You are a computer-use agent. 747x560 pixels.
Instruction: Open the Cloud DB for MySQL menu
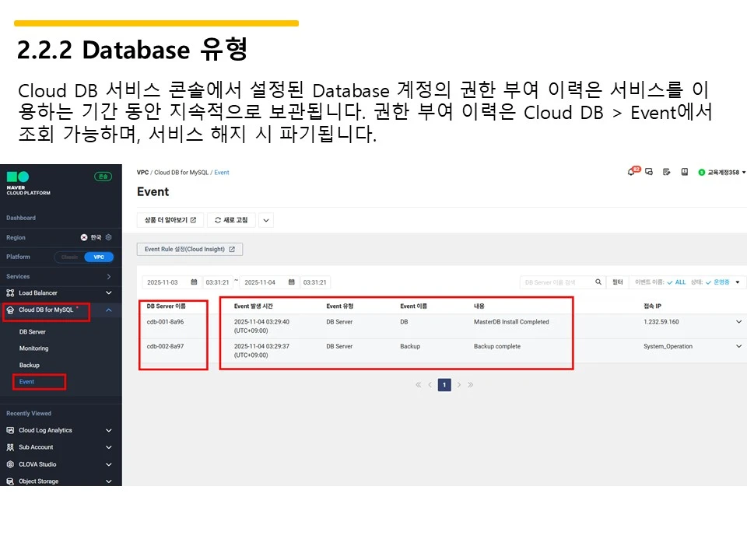pos(46,310)
